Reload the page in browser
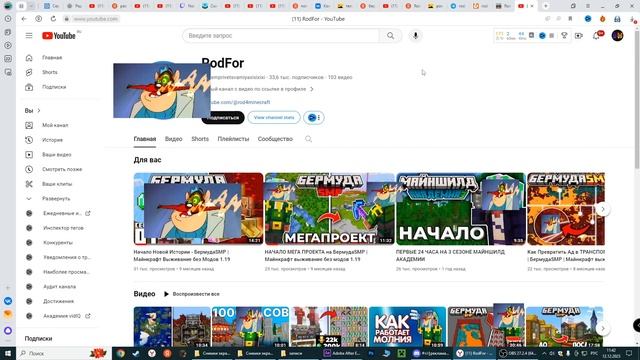640x360 pixels. click(53, 19)
